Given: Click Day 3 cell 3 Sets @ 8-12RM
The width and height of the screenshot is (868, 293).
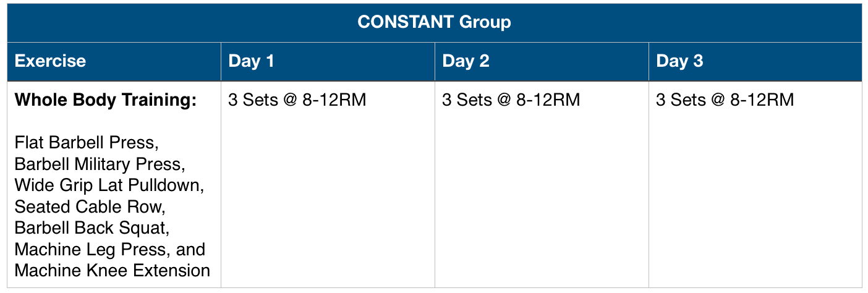Looking at the screenshot, I should [725, 100].
